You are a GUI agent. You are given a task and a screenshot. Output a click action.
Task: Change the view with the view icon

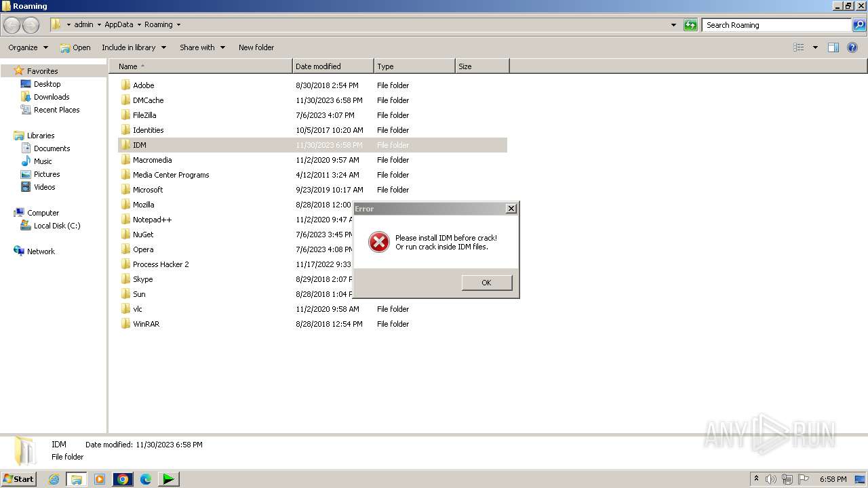[x=799, y=47]
